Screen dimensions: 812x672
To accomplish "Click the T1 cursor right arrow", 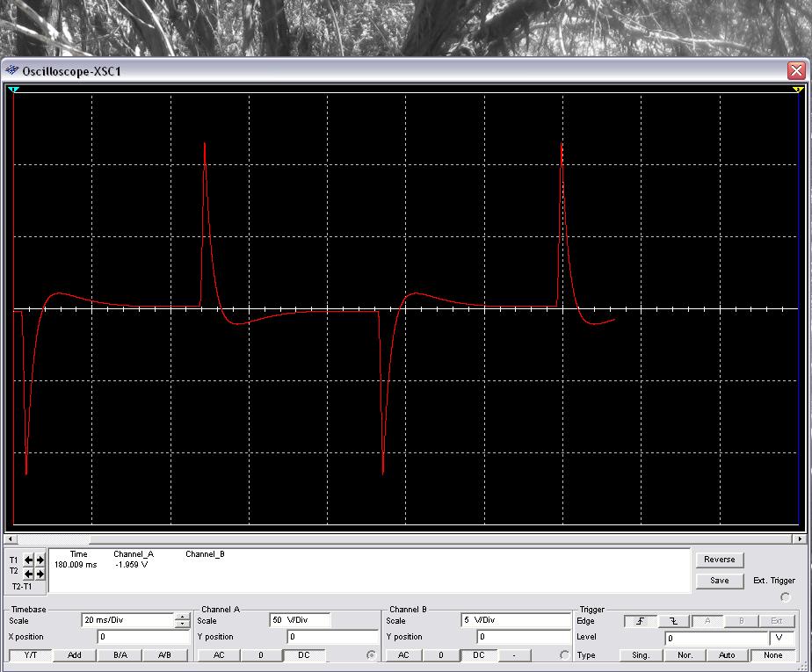I will 40,560.
